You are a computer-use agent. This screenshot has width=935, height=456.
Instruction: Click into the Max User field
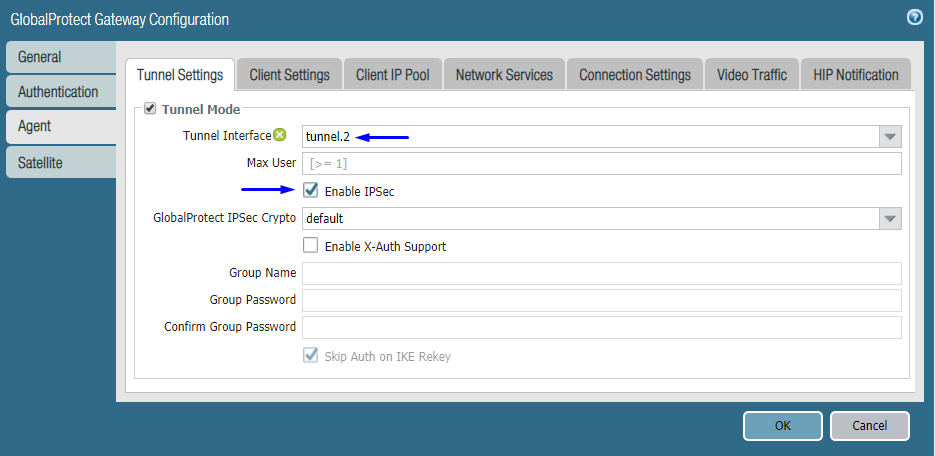[602, 164]
